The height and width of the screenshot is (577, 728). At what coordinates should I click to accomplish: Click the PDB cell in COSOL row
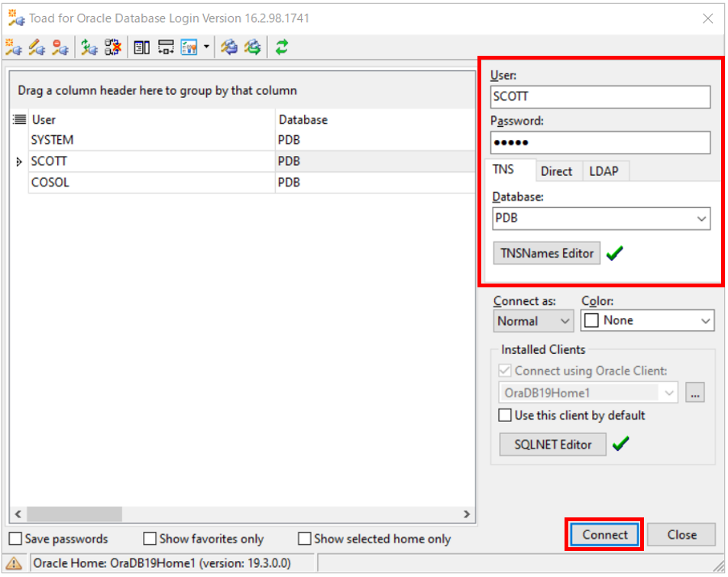coord(375,183)
